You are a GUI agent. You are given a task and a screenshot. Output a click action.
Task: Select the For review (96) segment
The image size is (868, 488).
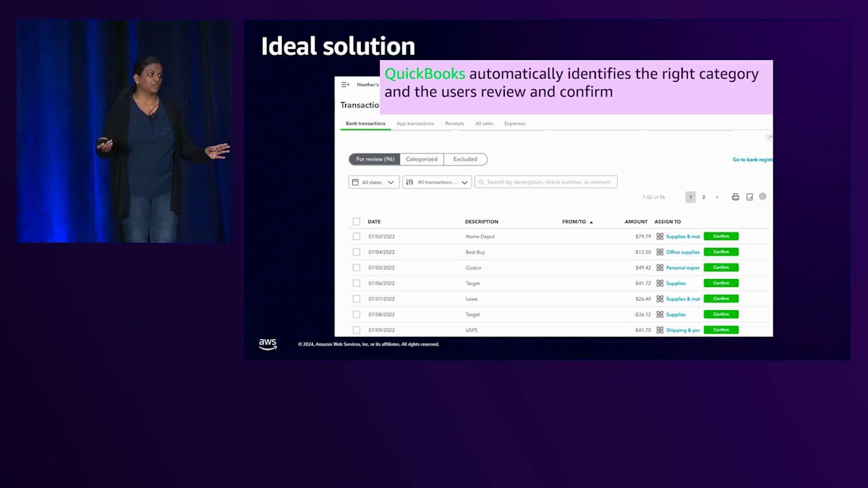tap(375, 159)
